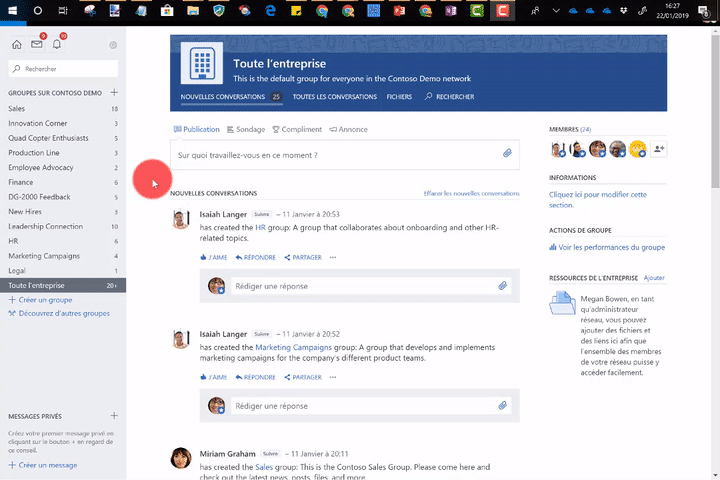Screen dimensions: 720x480
Task: Click 'Cliquez ici pour modifier cette section'
Action: tap(598, 199)
